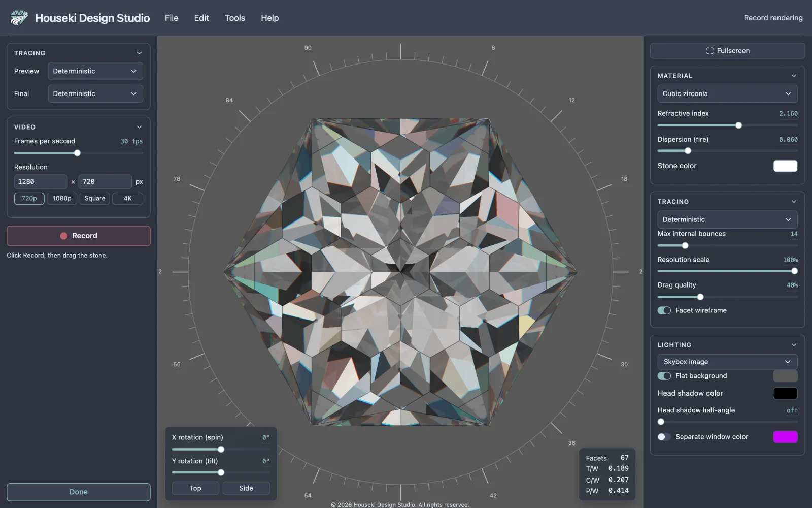812x508 pixels.
Task: Choose the 1080p resolution preset
Action: [x=62, y=199]
